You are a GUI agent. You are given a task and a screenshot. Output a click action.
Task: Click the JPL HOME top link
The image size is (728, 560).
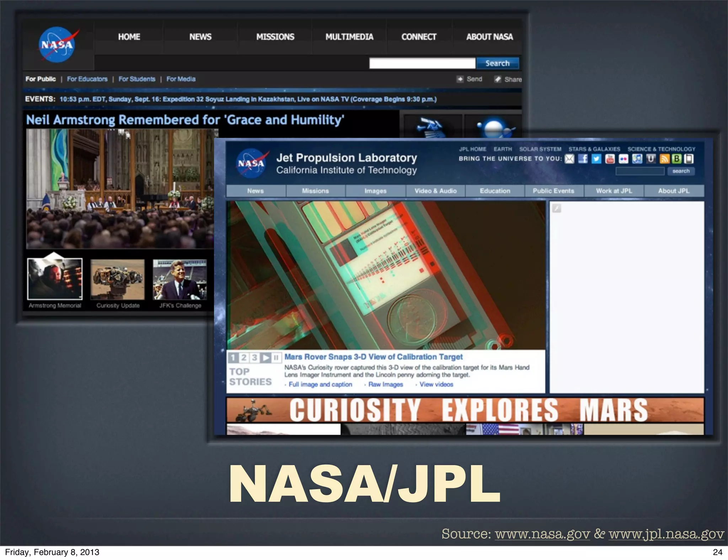click(472, 149)
